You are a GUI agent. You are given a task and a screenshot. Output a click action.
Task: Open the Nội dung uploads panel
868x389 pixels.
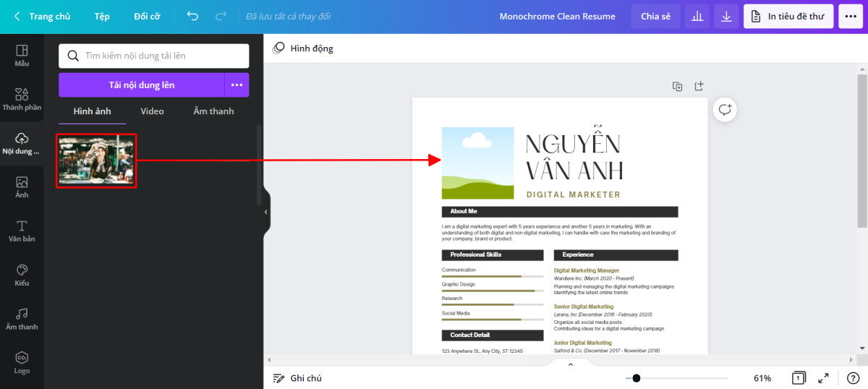click(22, 143)
